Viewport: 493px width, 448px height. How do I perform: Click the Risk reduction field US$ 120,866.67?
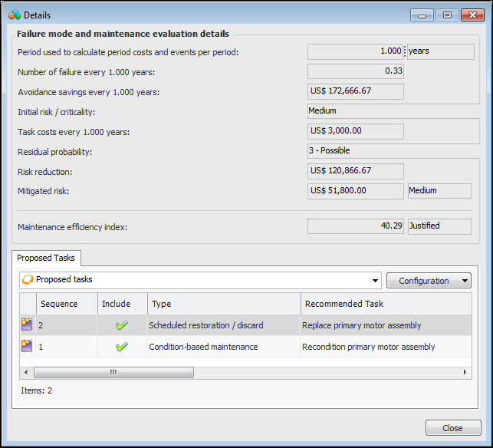click(356, 171)
